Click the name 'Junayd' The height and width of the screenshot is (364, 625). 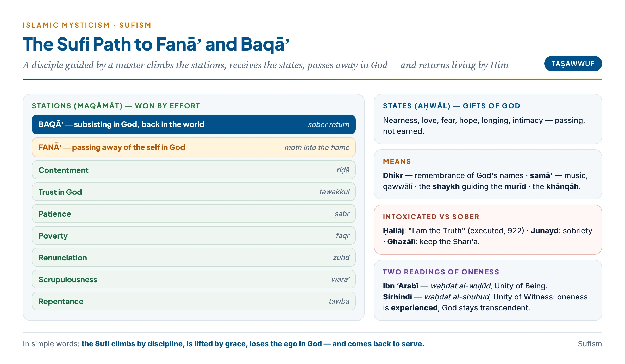pyautogui.click(x=545, y=231)
